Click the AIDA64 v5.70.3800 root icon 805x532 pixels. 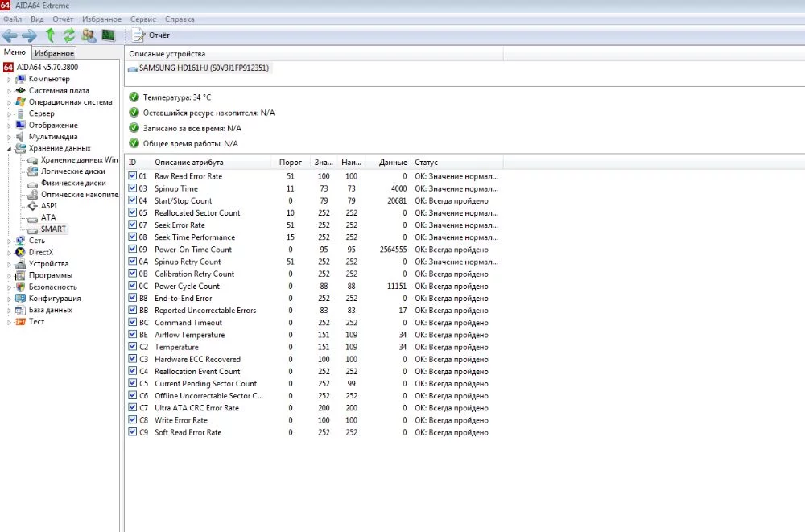click(8, 68)
